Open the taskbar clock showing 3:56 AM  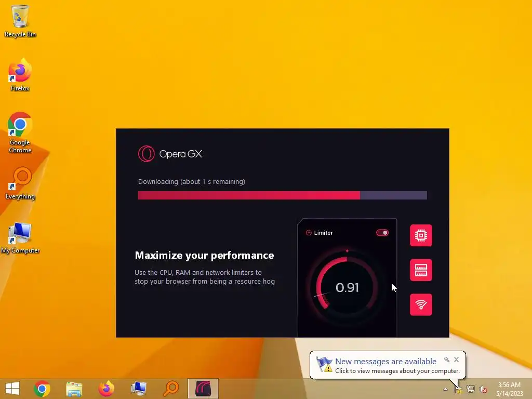point(509,389)
